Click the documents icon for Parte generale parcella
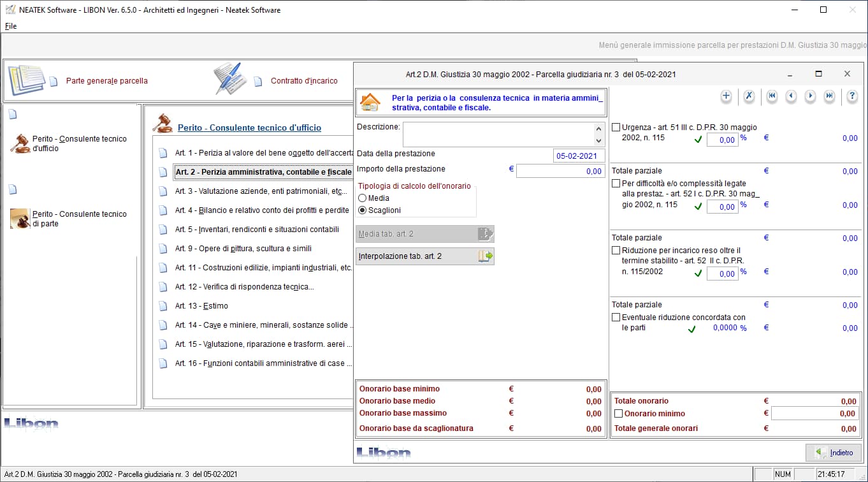This screenshot has height=482, width=868. 26,80
